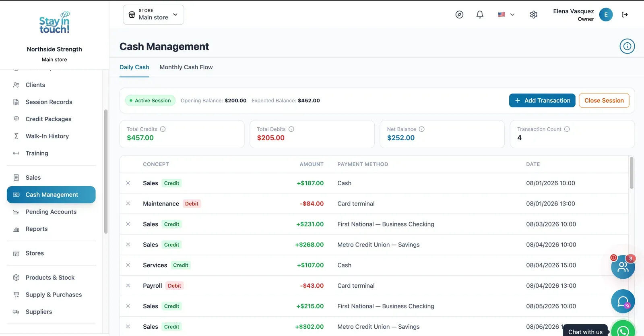
Task: Remove the Payroll -$43.00 transaction
Action: [x=128, y=286]
